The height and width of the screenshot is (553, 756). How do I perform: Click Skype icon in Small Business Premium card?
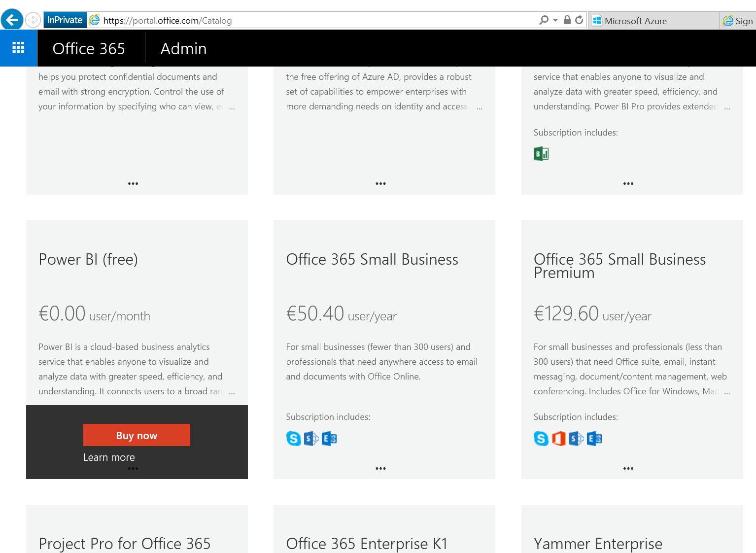[x=541, y=438]
